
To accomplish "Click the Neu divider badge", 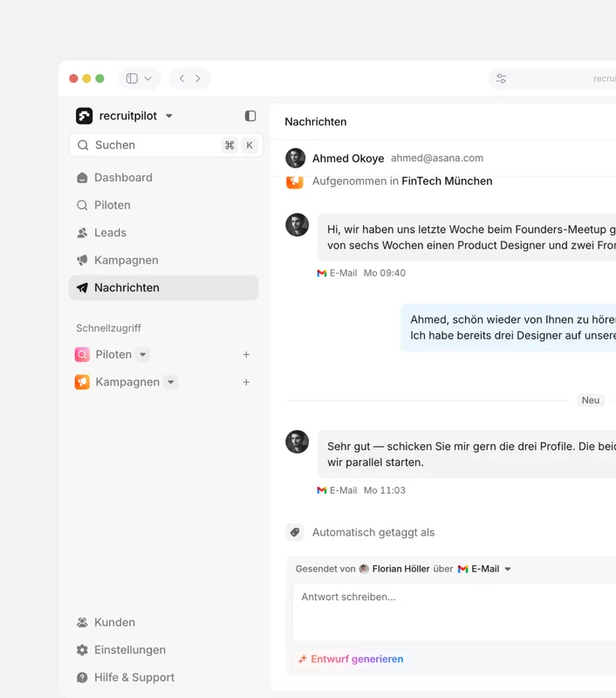I will tap(590, 400).
